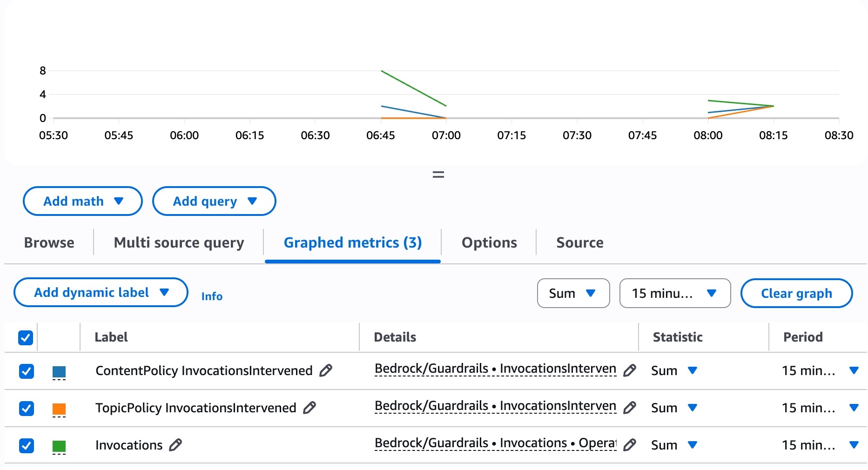The image size is (868, 470).
Task: Open the Add math dropdown
Action: coord(82,201)
